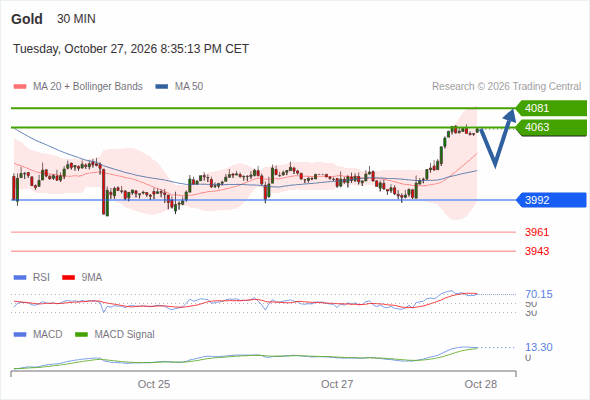This screenshot has height=400, width=590.
Task: Click the 30 MIN timeframe label
Action: (76, 19)
